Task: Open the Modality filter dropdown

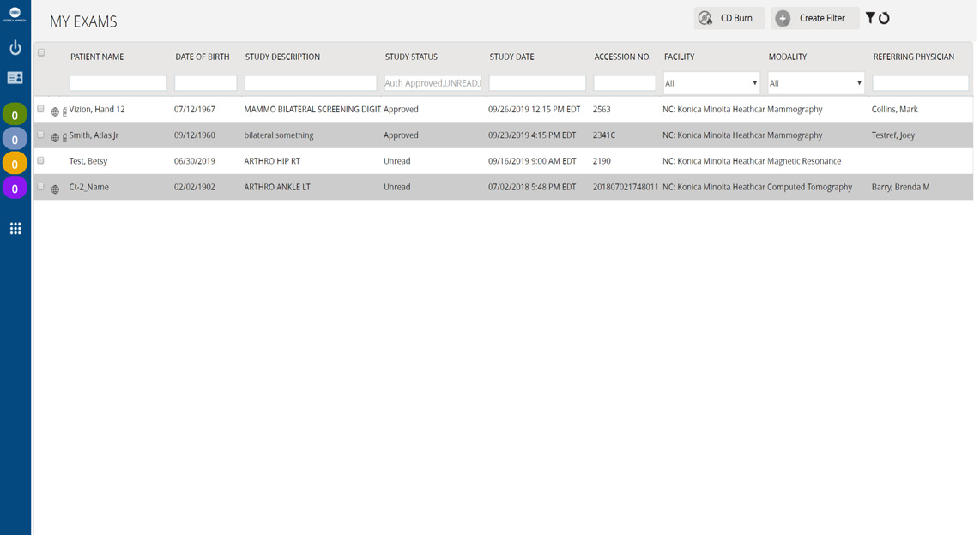Action: point(815,83)
